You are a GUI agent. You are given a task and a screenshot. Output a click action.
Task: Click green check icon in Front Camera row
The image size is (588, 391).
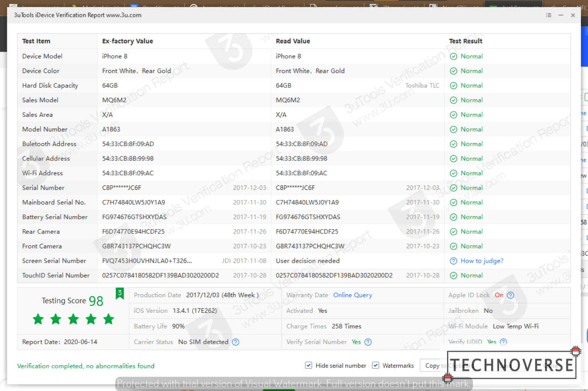coord(453,246)
